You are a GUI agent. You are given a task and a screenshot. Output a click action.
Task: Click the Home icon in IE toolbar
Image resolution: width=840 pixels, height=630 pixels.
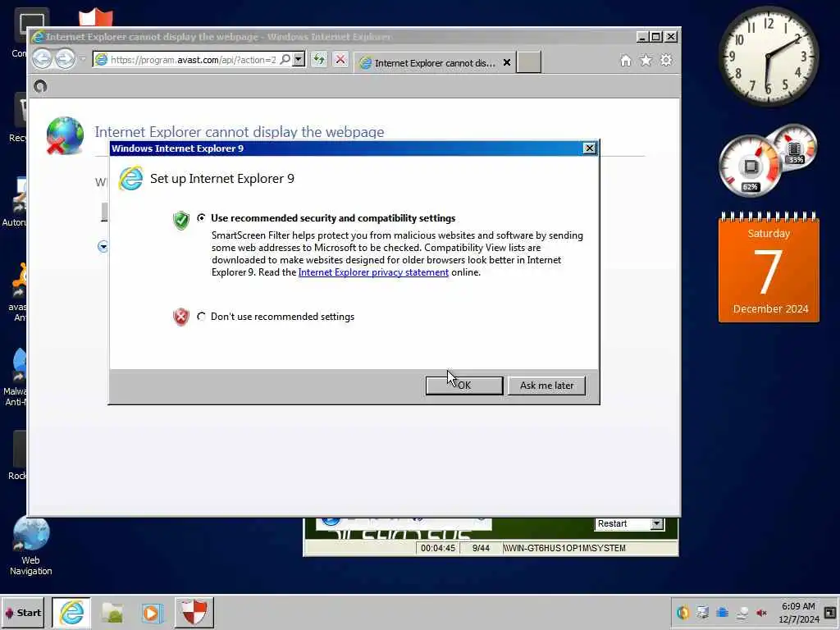626,61
